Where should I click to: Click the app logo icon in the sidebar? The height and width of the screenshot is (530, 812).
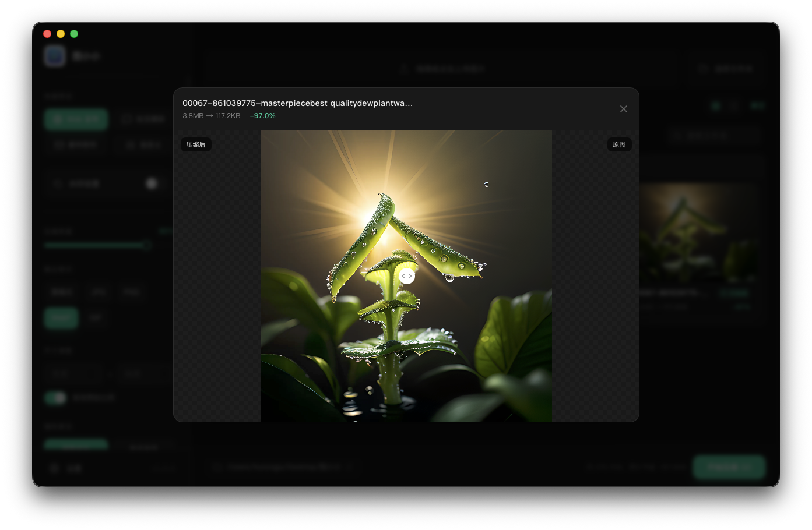point(55,56)
